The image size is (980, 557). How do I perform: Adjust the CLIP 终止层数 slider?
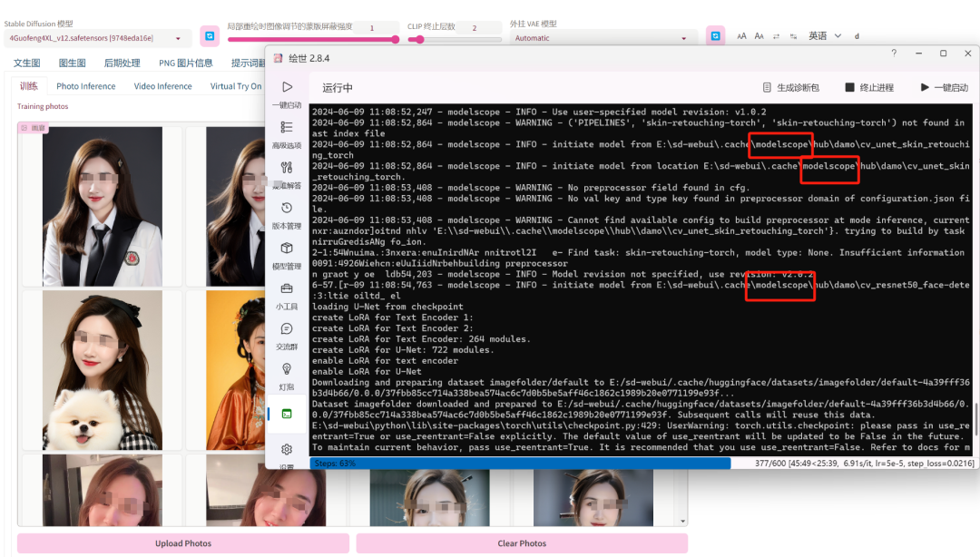(x=455, y=39)
